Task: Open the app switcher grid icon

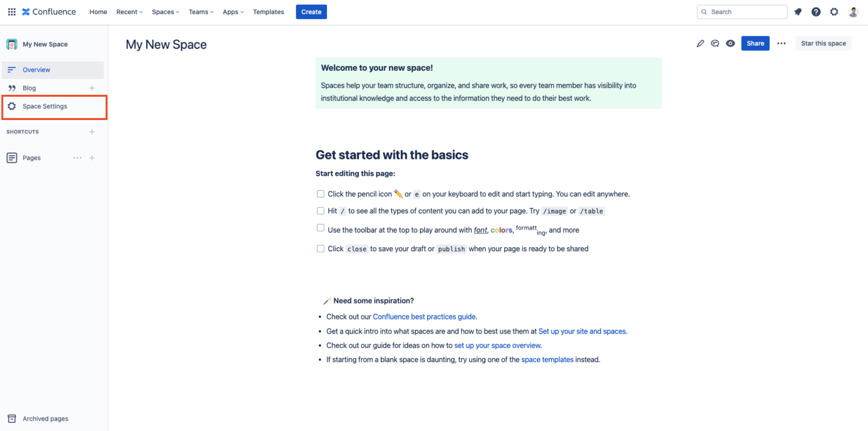Action: (x=11, y=11)
